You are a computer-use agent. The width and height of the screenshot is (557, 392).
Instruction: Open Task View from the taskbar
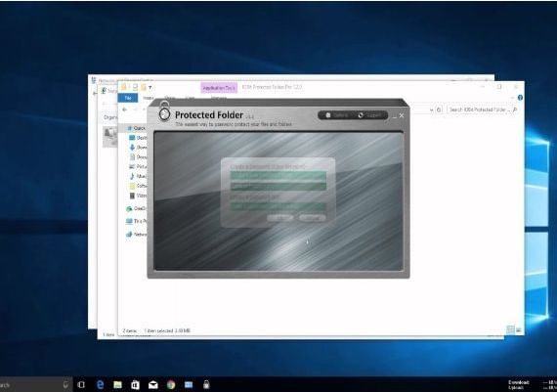coord(81,385)
